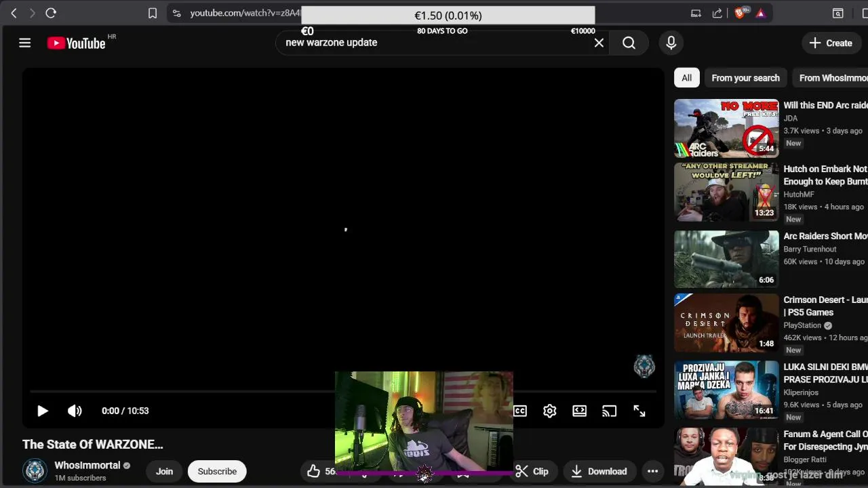Open the Kliperinjos 16:41 video thumbnail
This screenshot has height=488, width=868.
726,390
